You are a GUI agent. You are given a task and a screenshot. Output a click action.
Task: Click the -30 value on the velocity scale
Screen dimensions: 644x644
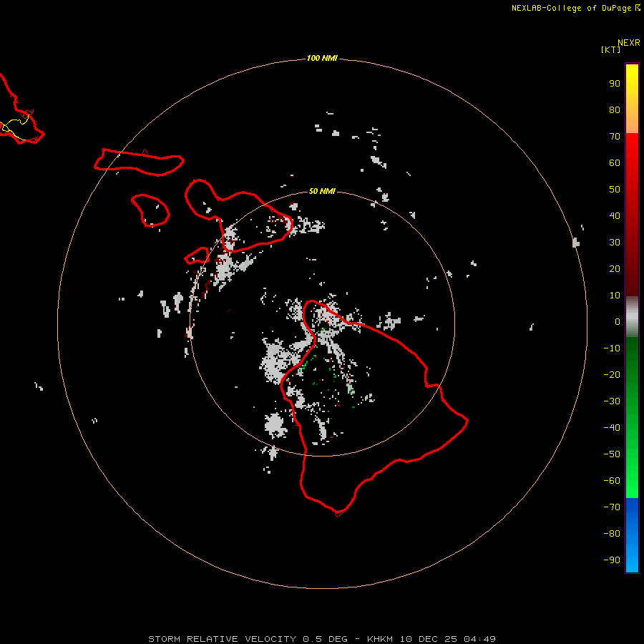point(612,401)
